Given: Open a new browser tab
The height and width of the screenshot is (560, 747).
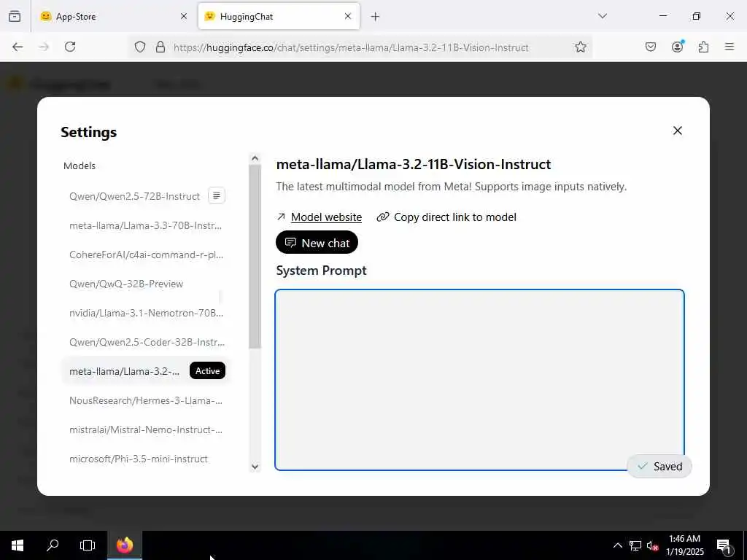Looking at the screenshot, I should point(376,17).
